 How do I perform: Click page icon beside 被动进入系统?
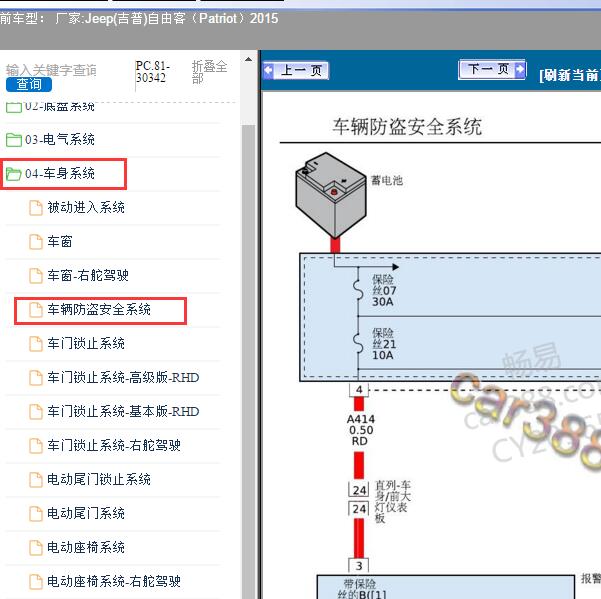(36, 208)
